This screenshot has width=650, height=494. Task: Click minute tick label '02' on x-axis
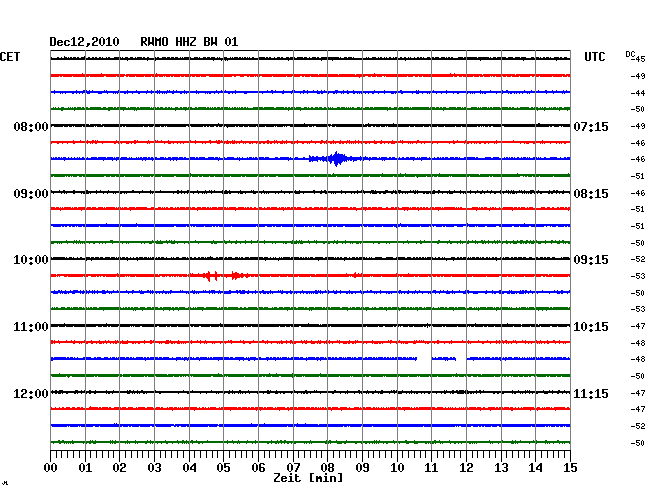119,468
